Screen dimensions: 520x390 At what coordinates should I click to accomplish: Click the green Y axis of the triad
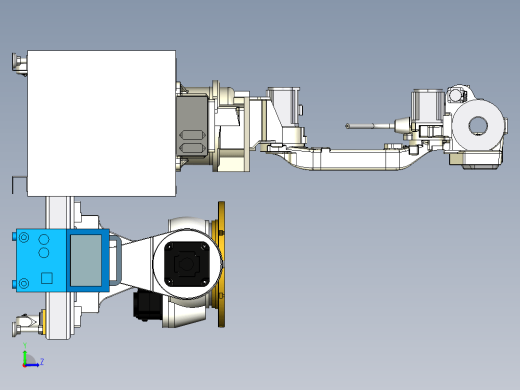click(x=25, y=357)
